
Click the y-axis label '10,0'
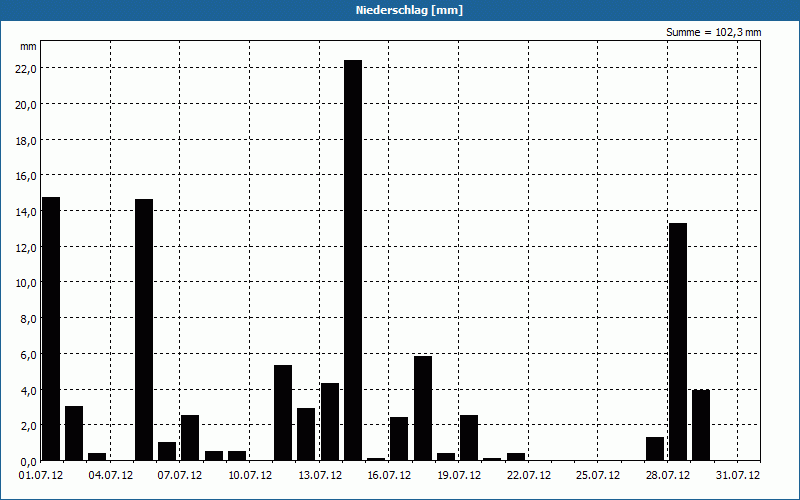coord(26,283)
